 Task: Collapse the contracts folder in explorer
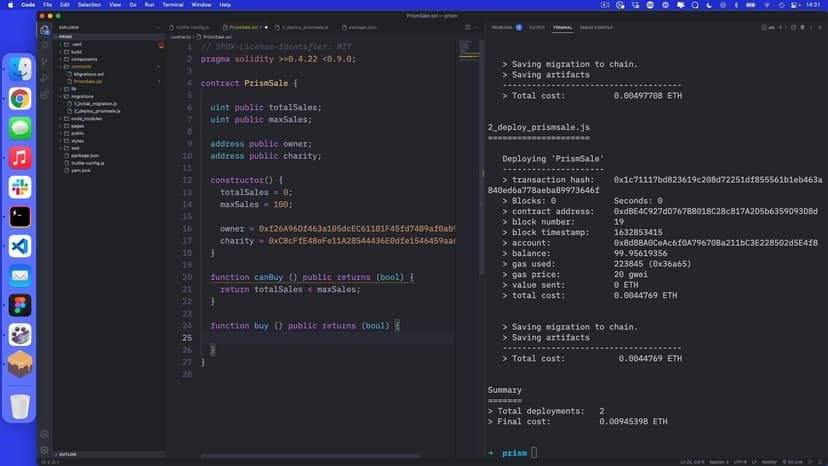point(83,67)
